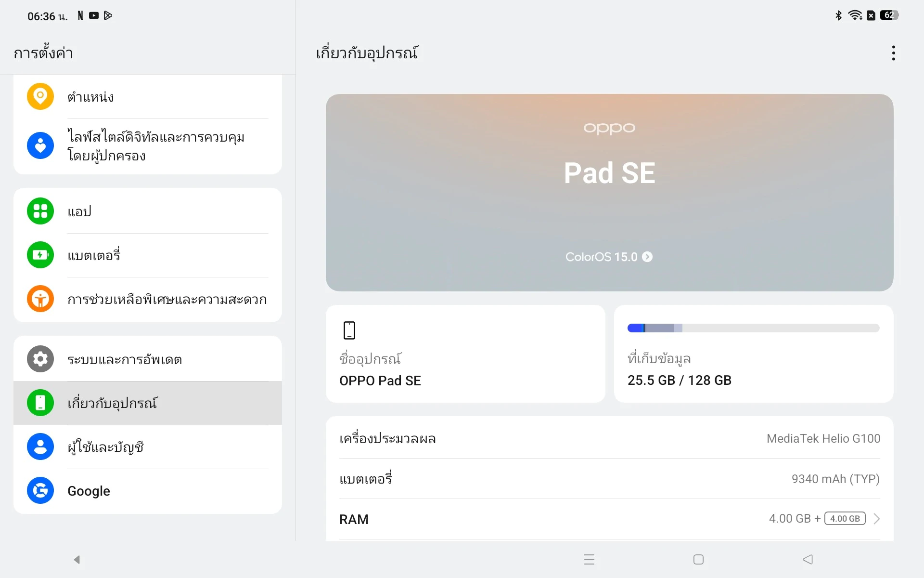Open ตำแหน่ง location settings

(x=148, y=96)
